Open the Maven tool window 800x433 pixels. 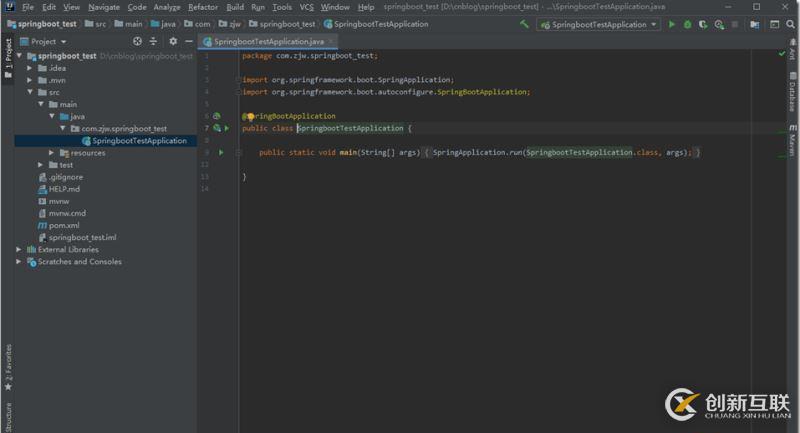click(793, 140)
